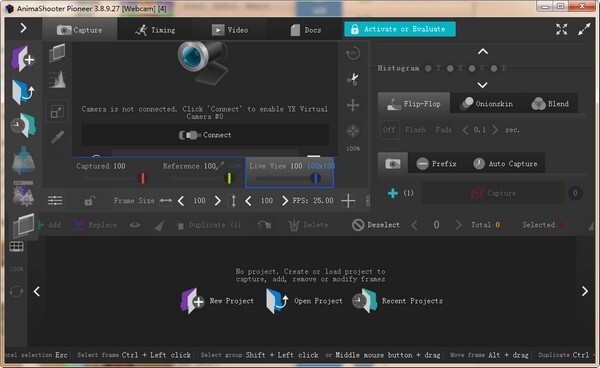Collapse histogram panel with up chevron
This screenshot has height=368, width=600.
coord(483,51)
